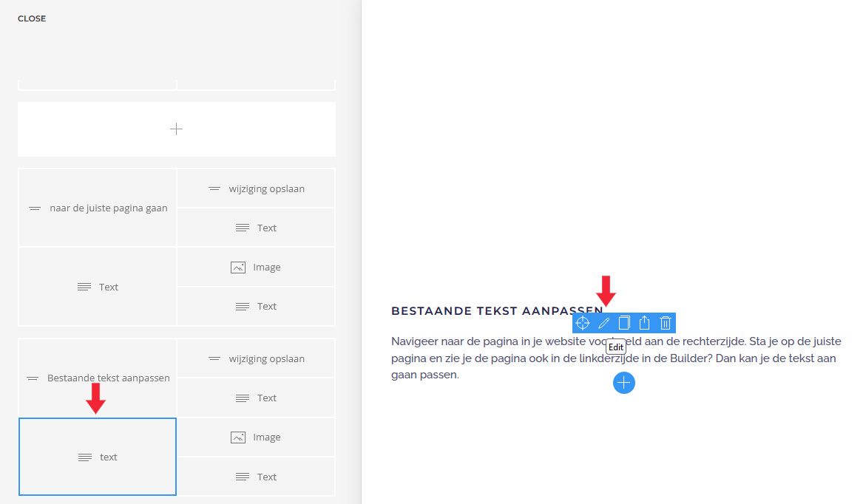The width and height of the screenshot is (863, 504).
Task: Select 'wijziging opslaan' block beside 'naar de juiste pagina gaan'
Action: (256, 188)
